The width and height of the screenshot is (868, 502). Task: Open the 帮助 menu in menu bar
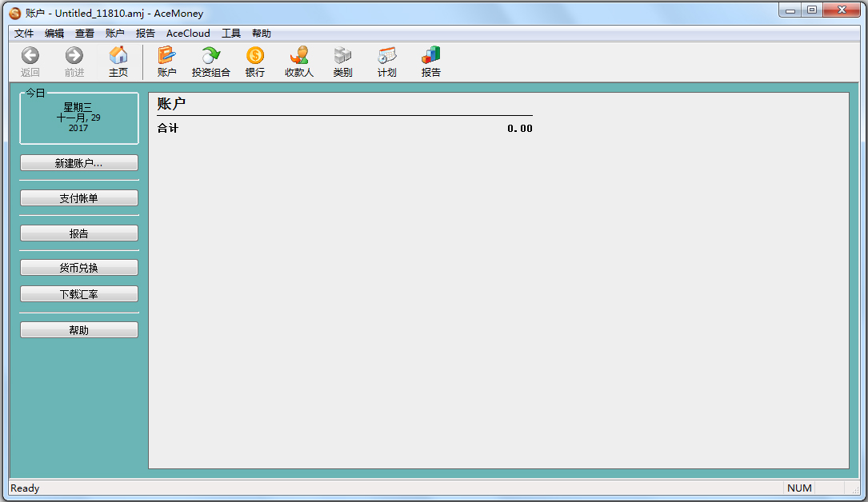262,33
